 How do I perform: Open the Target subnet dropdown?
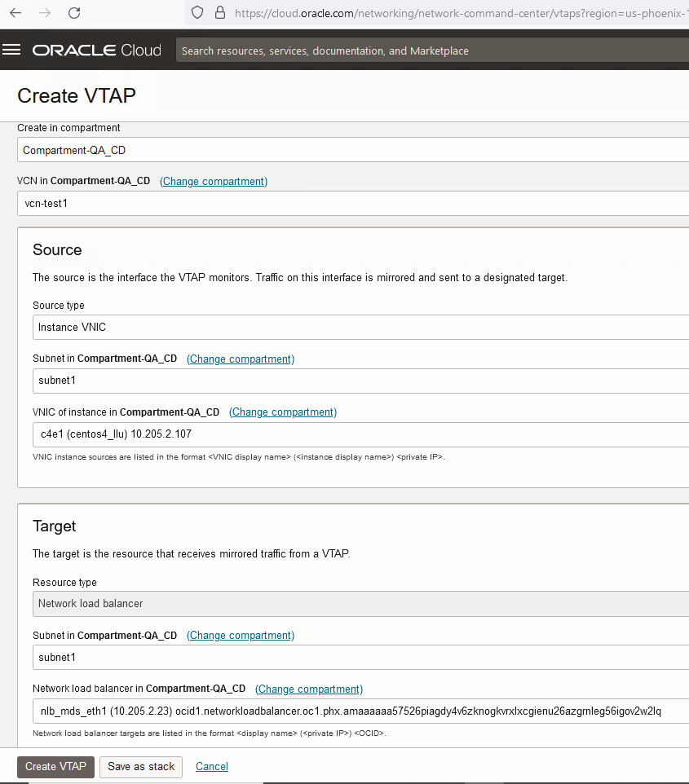pos(359,657)
